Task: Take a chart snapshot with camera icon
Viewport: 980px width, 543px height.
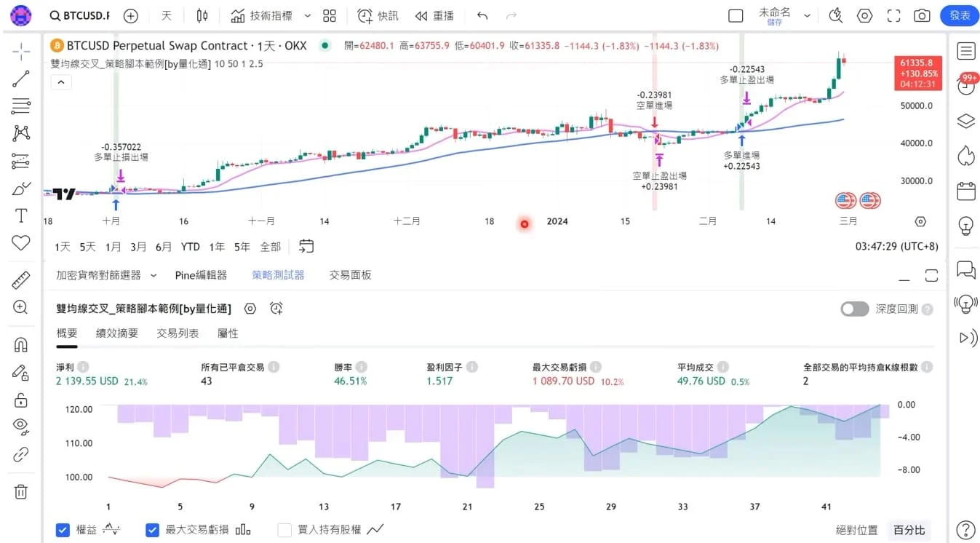Action: pos(922,16)
